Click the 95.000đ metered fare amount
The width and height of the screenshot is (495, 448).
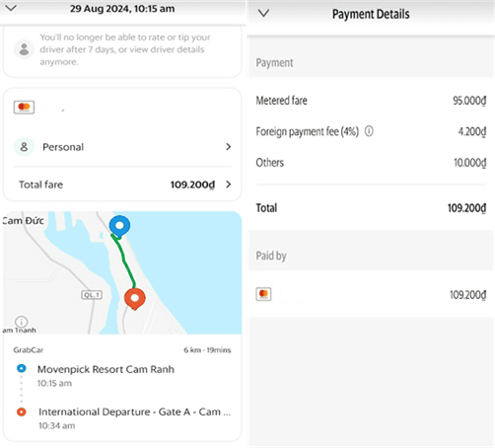pos(469,101)
